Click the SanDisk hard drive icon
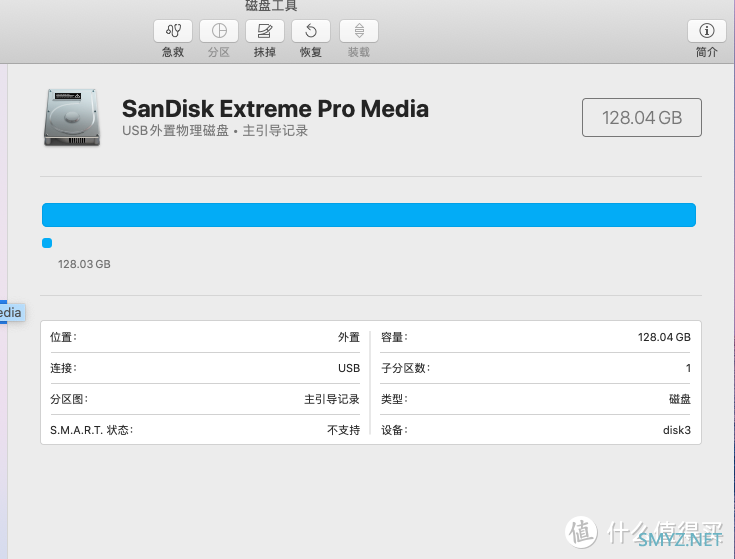The height and width of the screenshot is (559, 735). click(x=72, y=118)
